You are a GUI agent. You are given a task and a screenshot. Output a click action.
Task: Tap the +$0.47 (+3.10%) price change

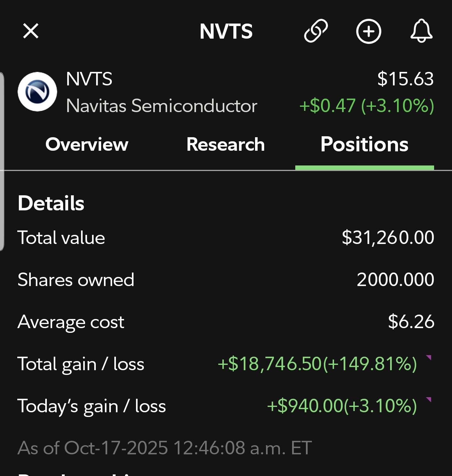pyautogui.click(x=367, y=105)
